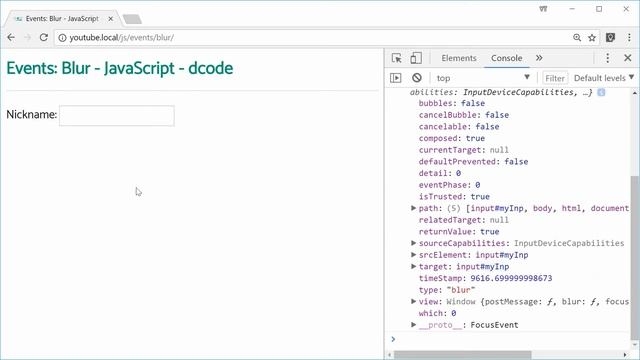
Task: Activate the inspect element picker
Action: click(x=396, y=58)
